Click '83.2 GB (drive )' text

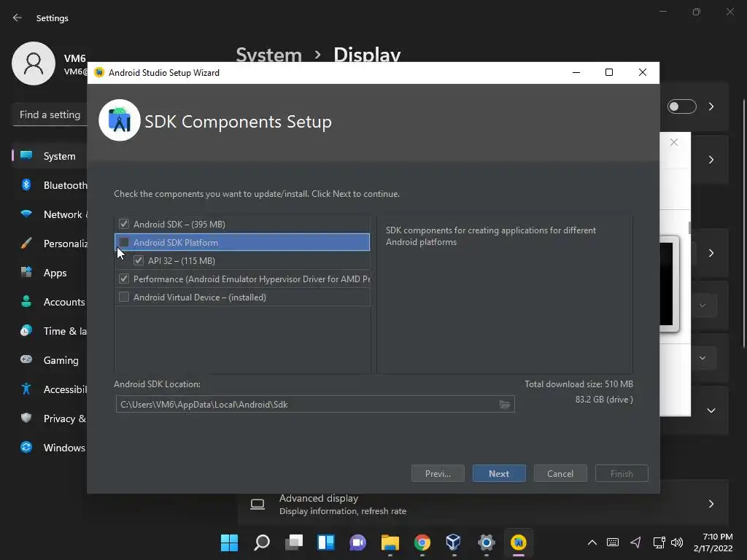(604, 400)
